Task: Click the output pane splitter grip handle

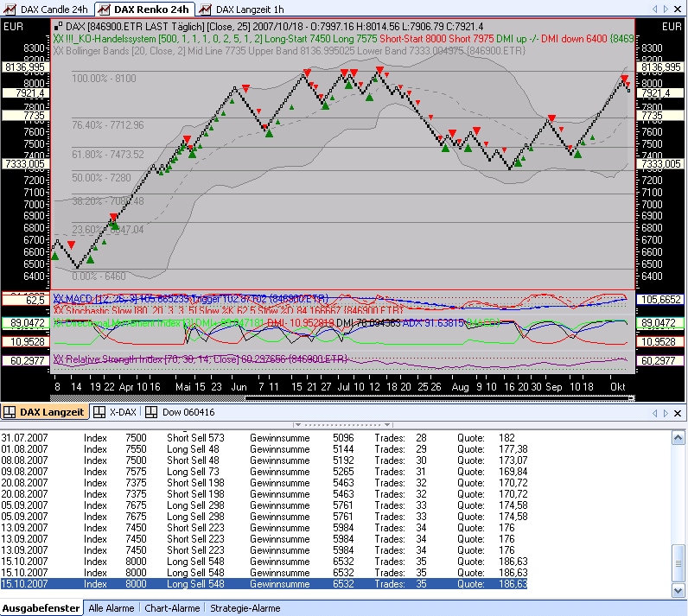Action: pyautogui.click(x=342, y=424)
